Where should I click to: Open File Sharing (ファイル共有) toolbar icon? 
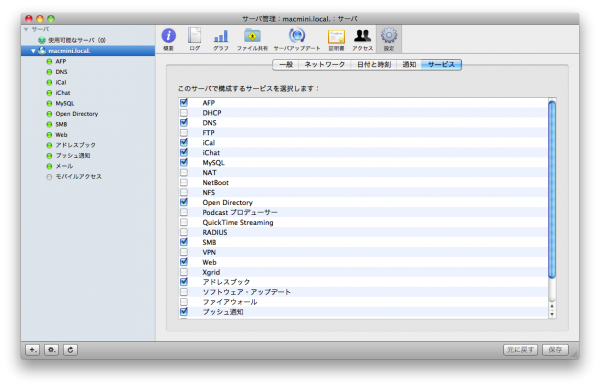click(252, 39)
